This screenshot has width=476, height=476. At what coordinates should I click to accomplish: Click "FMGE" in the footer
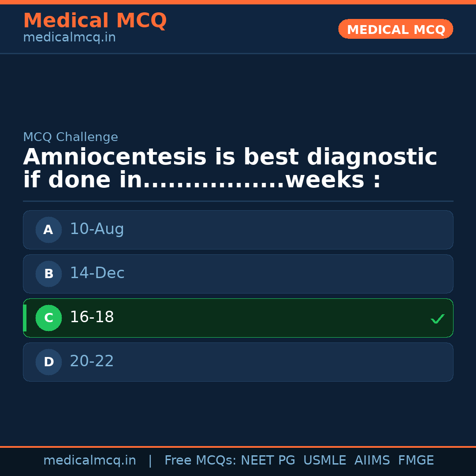point(416,461)
